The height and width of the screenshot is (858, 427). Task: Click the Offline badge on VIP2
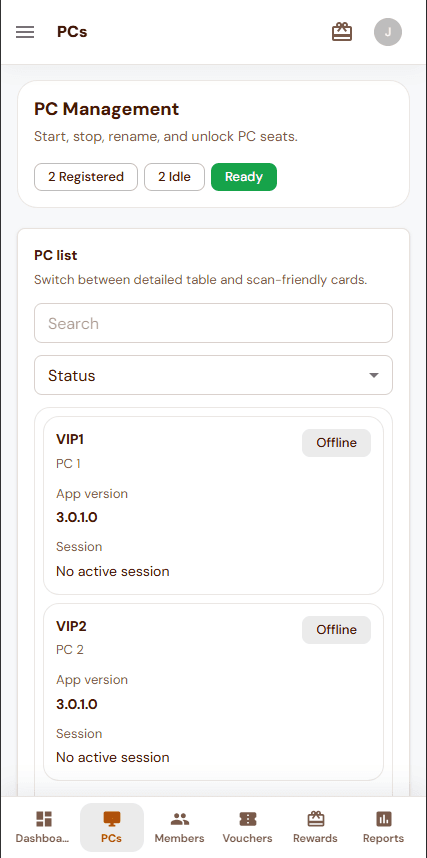[336, 630]
